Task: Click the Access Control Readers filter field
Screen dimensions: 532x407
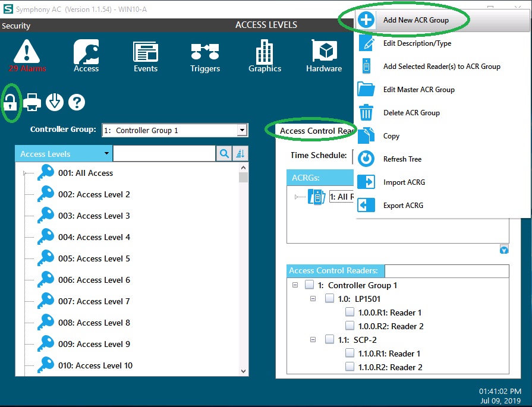Action: [447, 271]
